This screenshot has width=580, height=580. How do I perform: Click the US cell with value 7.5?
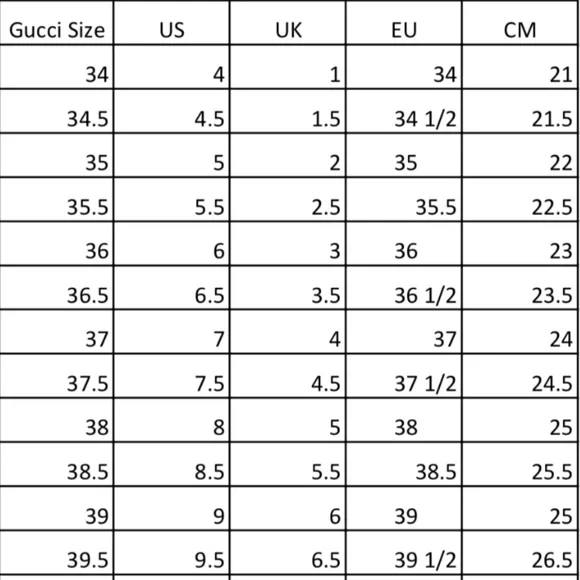coord(172,376)
